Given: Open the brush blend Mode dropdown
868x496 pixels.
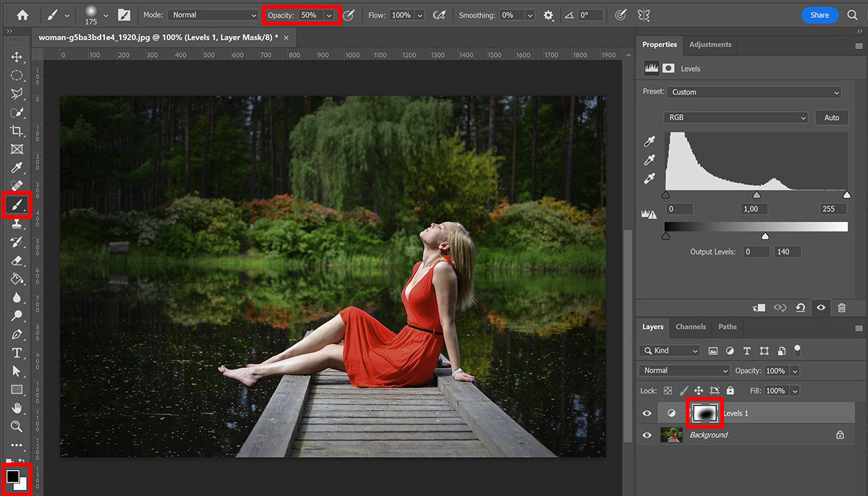Looking at the screenshot, I should [213, 14].
